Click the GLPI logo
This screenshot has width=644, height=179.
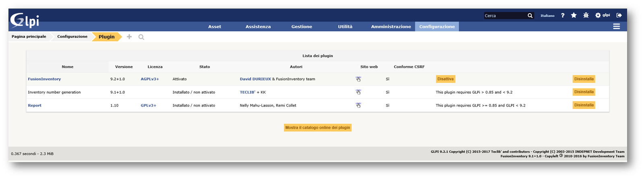[25, 20]
